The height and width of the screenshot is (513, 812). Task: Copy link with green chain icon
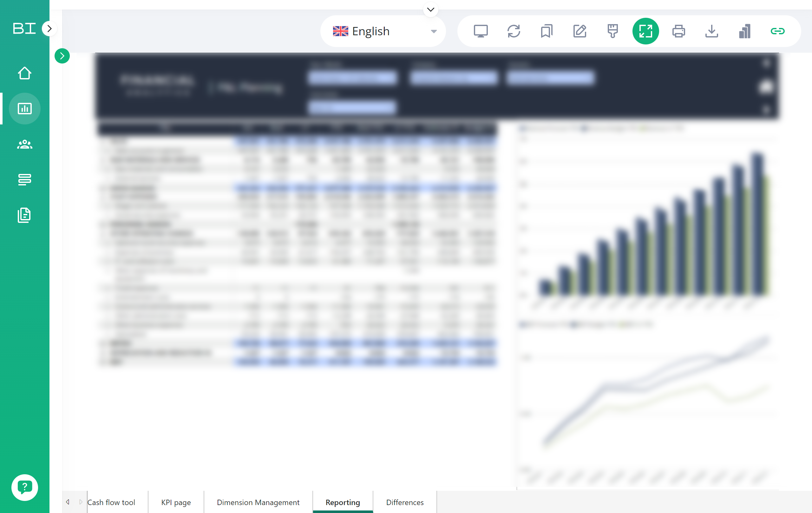778,31
